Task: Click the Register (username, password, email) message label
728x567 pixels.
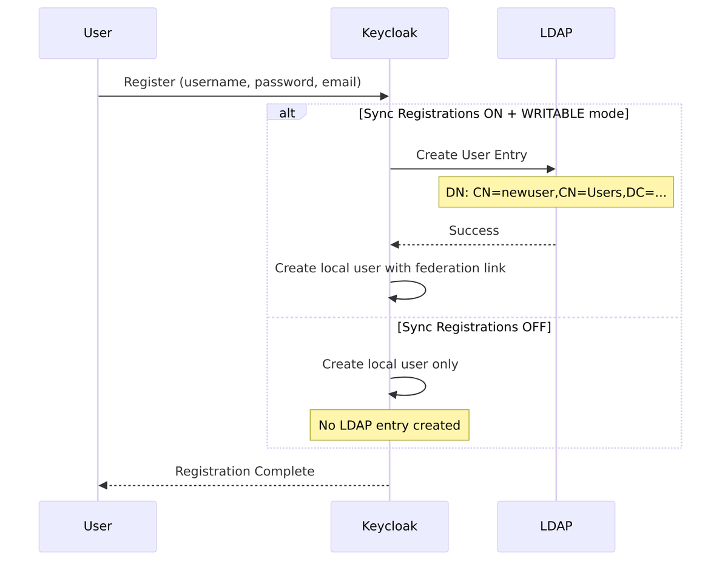Action: [242, 82]
